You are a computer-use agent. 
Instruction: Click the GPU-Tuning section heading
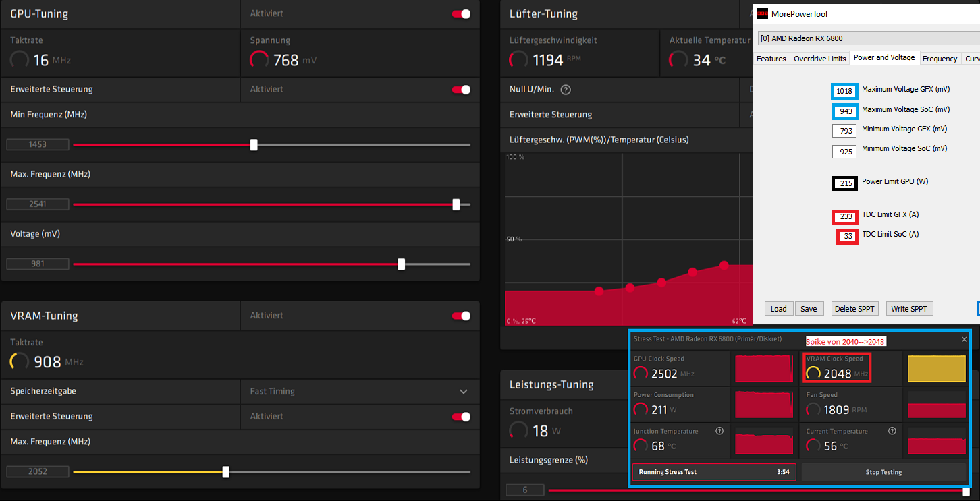coord(39,13)
